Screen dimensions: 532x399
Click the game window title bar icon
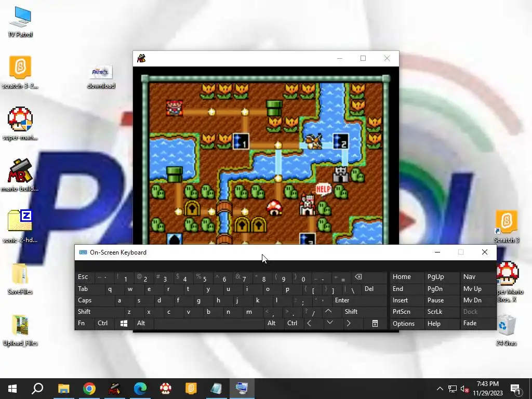pos(141,58)
